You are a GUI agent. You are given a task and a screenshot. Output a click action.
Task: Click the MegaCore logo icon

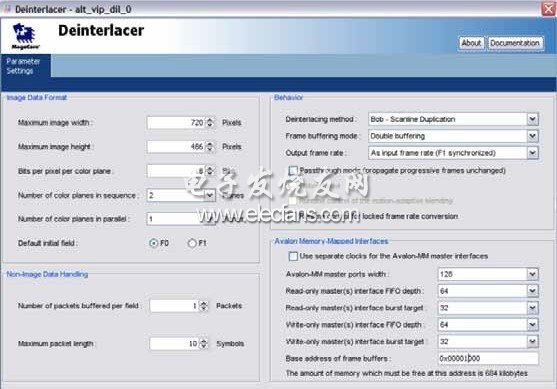click(25, 36)
